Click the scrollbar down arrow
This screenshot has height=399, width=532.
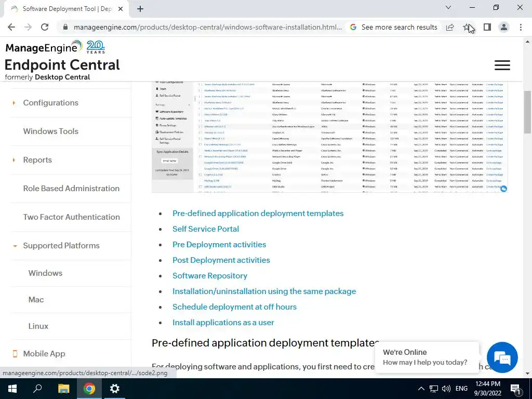(x=527, y=374)
